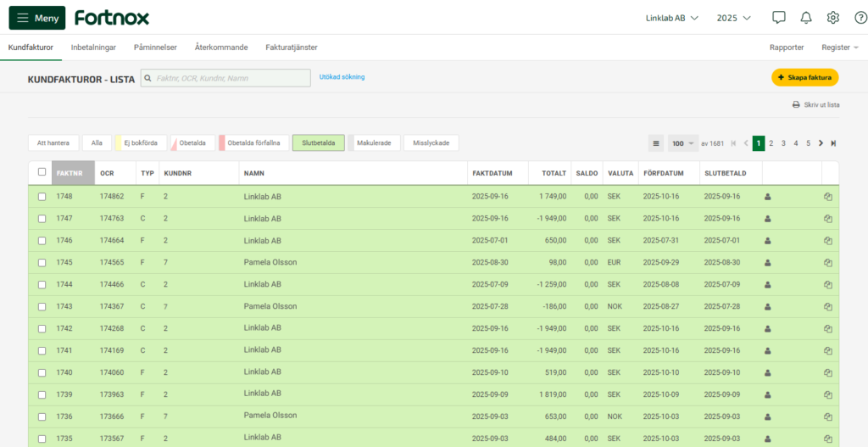Open the chat messages icon
Image resolution: width=868 pixels, height=447 pixels.
[778, 18]
